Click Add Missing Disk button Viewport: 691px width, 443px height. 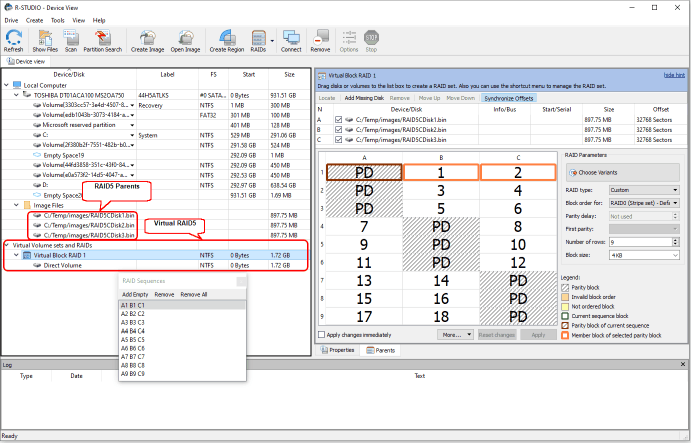[x=364, y=98]
